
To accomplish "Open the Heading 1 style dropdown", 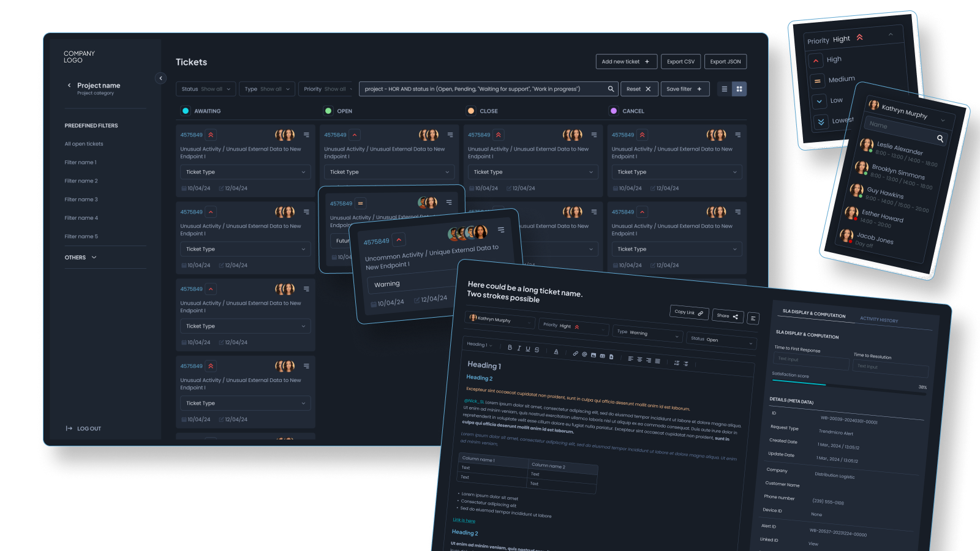I will click(478, 344).
